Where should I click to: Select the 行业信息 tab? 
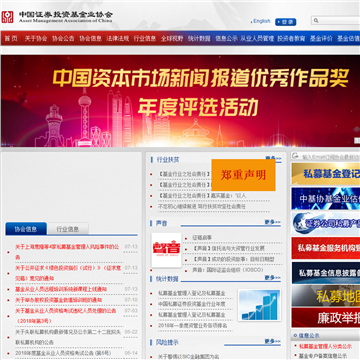click(x=68, y=229)
